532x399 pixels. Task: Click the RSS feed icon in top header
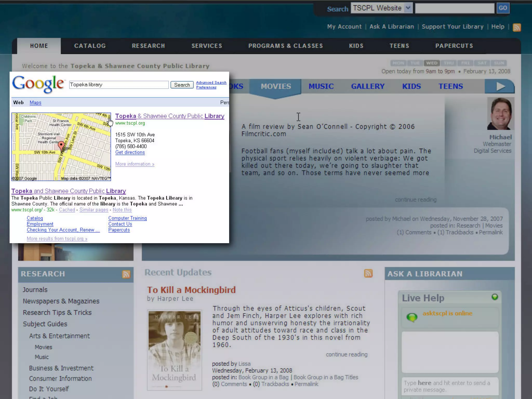(x=516, y=27)
